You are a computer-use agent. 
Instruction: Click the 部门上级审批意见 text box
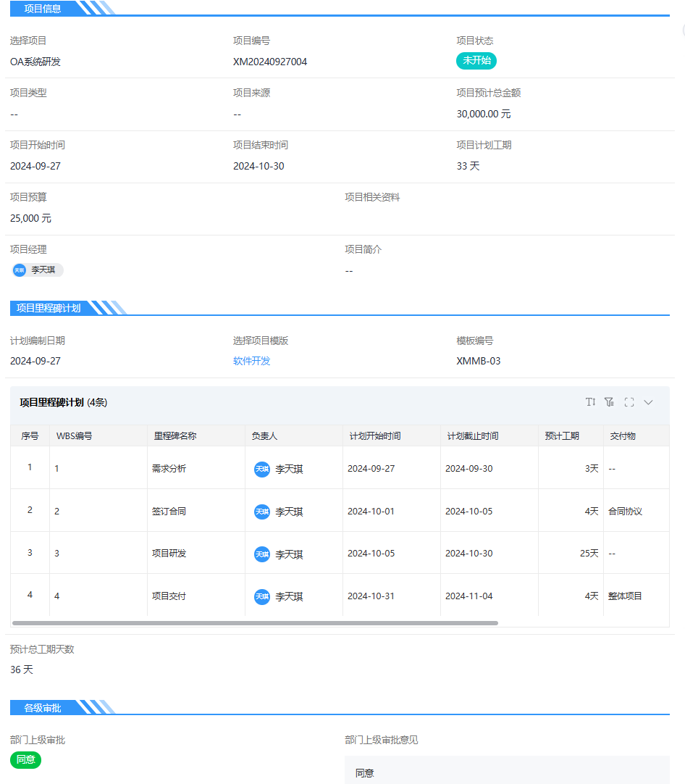coord(507,771)
